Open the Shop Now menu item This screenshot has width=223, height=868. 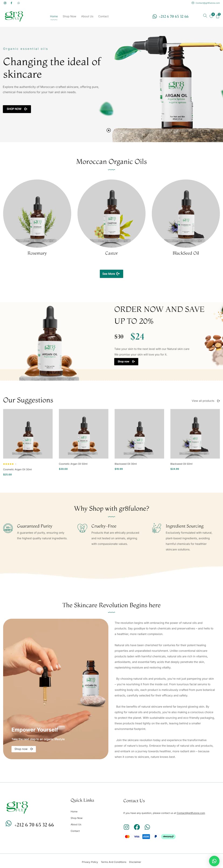tap(69, 16)
